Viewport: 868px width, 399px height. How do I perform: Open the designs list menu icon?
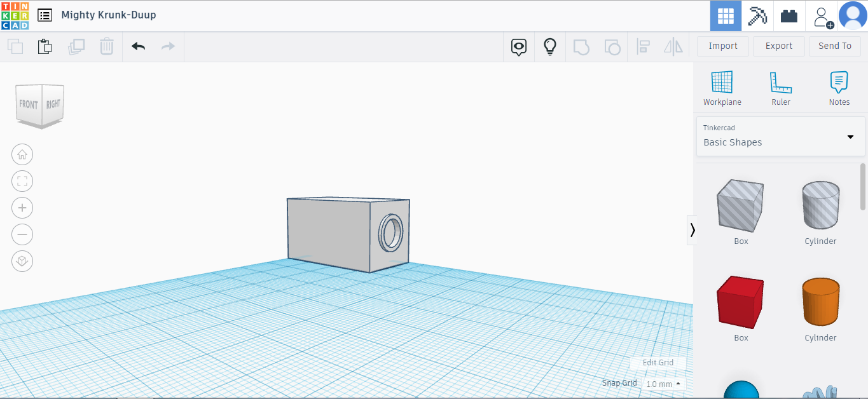tap(45, 15)
